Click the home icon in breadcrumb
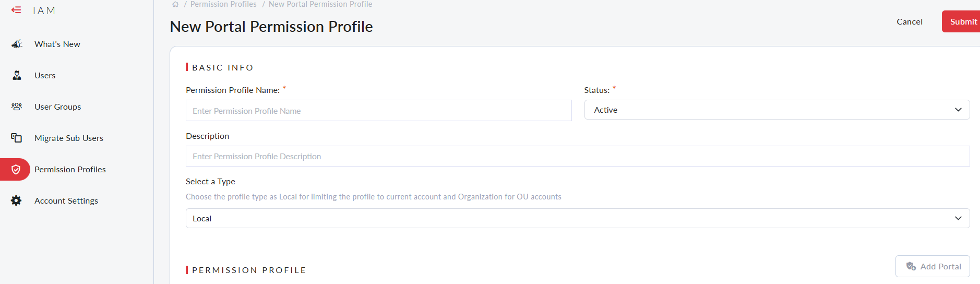The height and width of the screenshot is (284, 980). (175, 4)
